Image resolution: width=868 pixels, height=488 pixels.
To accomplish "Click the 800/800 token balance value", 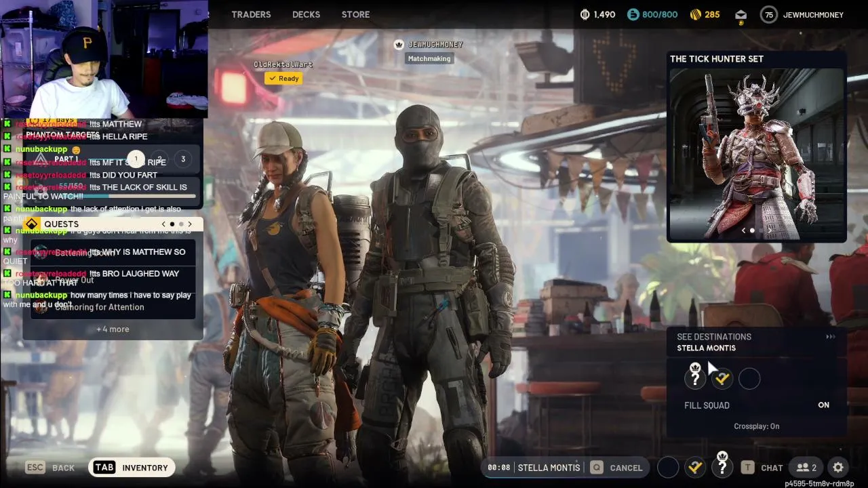I will coord(660,14).
